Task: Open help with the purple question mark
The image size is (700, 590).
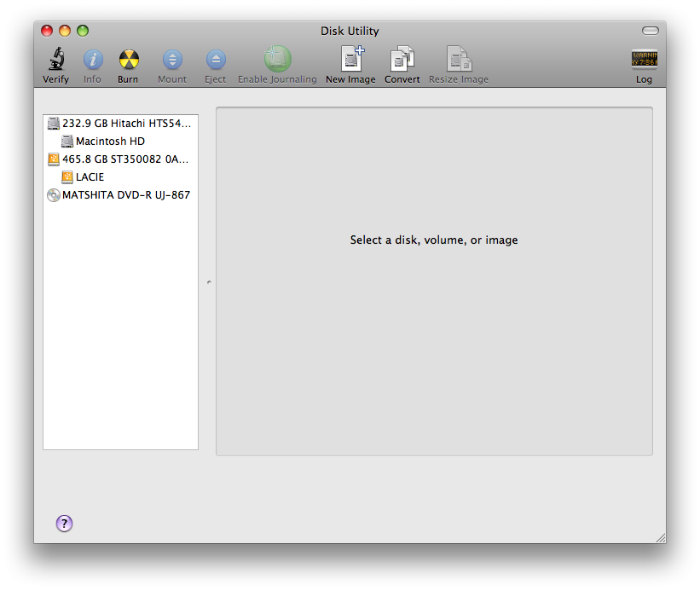Action: point(65,523)
